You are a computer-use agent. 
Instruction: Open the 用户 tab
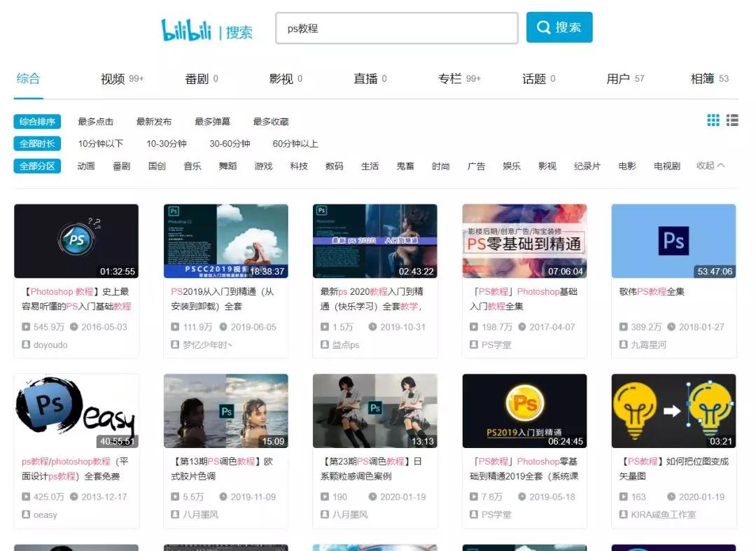click(x=619, y=79)
